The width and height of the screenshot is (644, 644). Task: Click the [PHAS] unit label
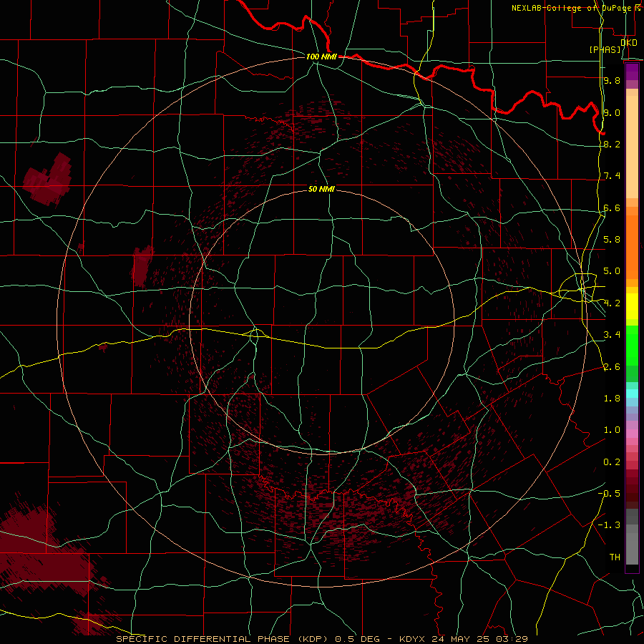tap(605, 49)
